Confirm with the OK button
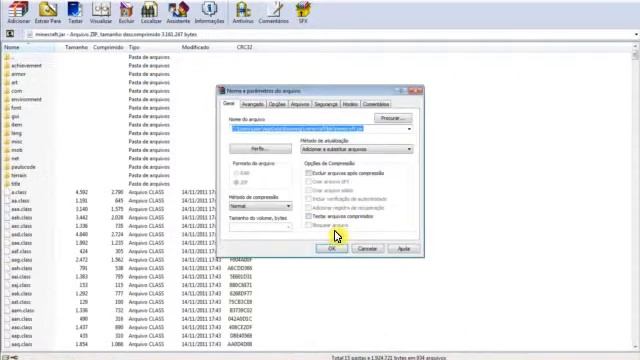This screenshot has width=640, height=360. coord(332,249)
